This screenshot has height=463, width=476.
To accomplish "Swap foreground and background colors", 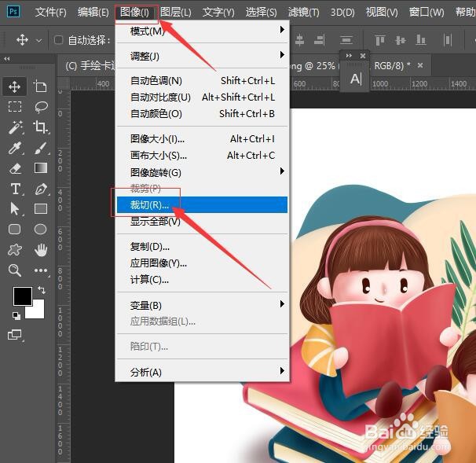I will (42, 290).
